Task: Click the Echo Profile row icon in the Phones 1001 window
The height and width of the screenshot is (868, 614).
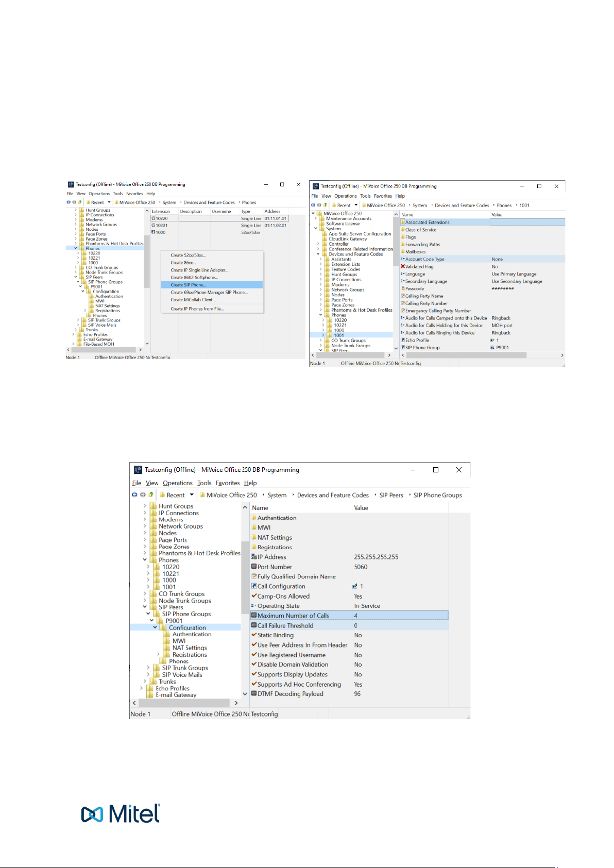Action: point(403,340)
